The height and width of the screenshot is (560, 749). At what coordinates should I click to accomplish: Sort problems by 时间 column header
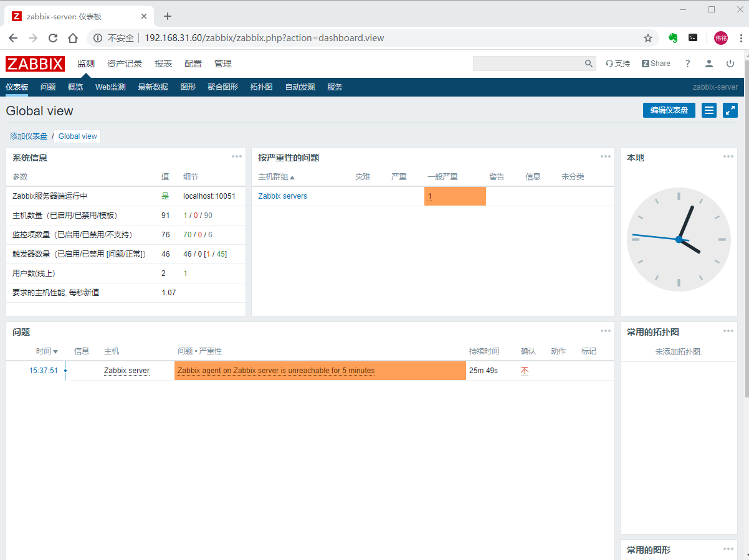pos(47,351)
